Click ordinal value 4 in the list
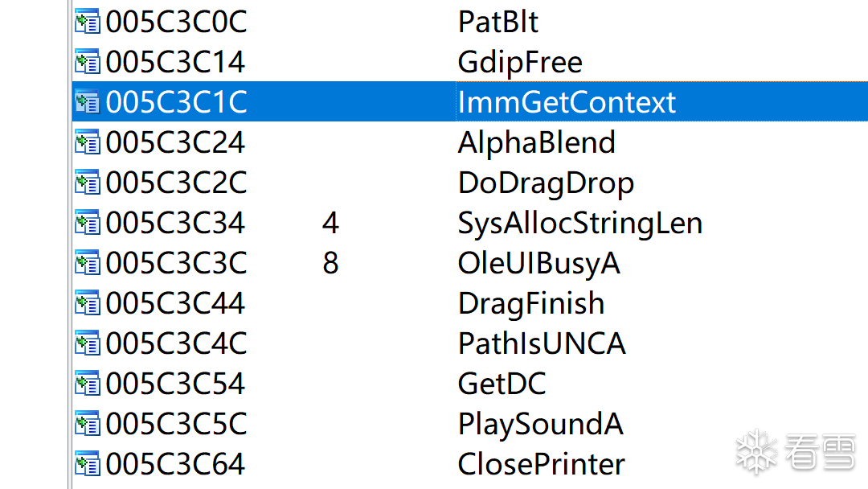 pyautogui.click(x=330, y=223)
